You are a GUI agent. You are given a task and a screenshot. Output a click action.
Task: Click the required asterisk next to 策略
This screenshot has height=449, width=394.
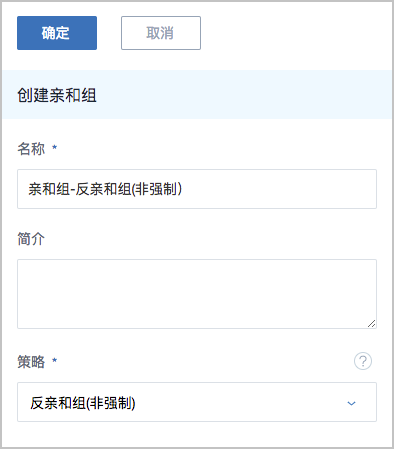click(x=55, y=360)
